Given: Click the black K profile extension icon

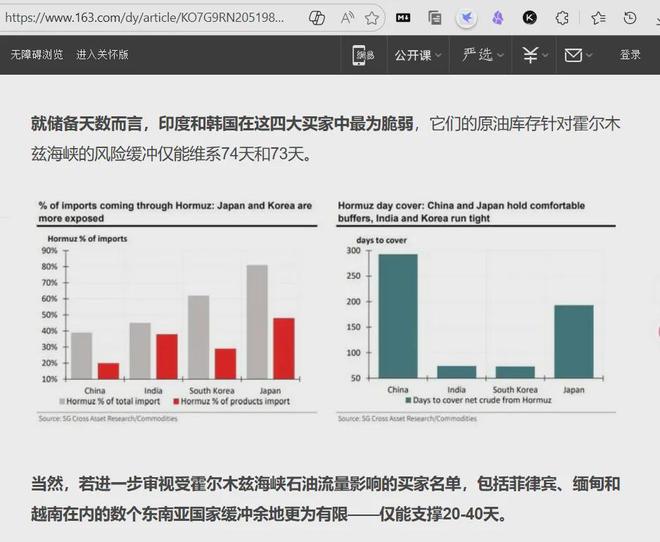Looking at the screenshot, I should 530,17.
